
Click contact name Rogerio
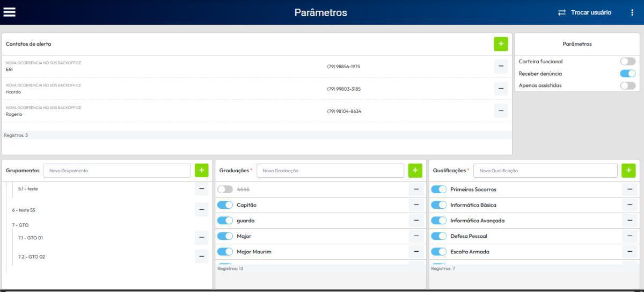click(14, 114)
